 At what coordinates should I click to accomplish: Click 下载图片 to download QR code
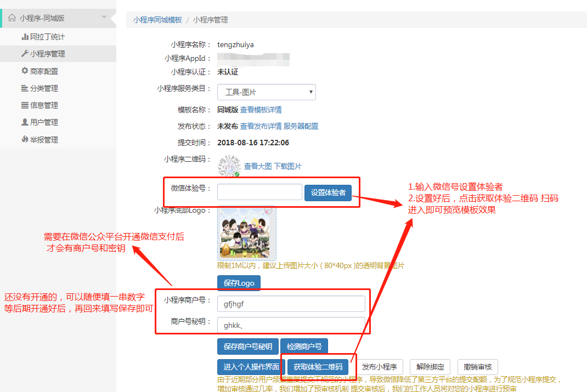(287, 166)
